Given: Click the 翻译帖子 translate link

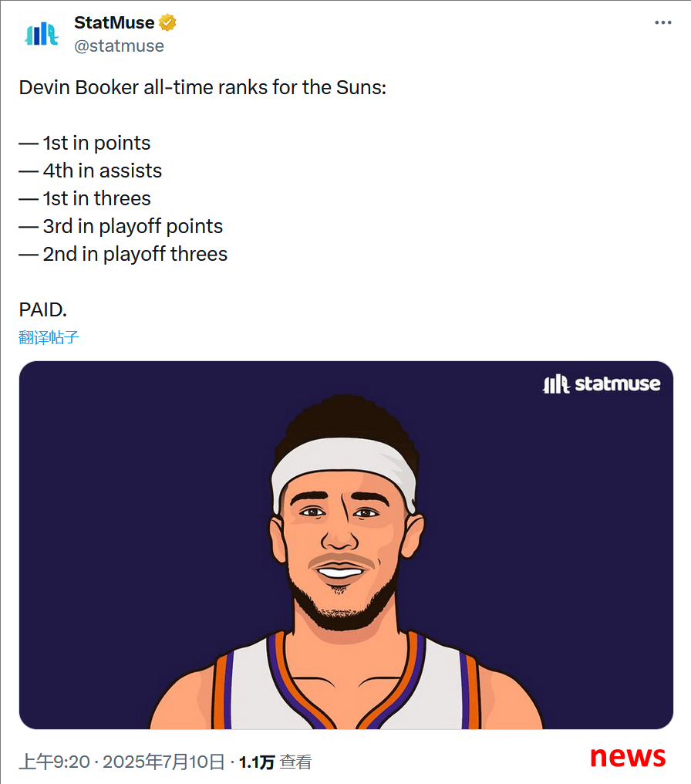Looking at the screenshot, I should [x=49, y=337].
